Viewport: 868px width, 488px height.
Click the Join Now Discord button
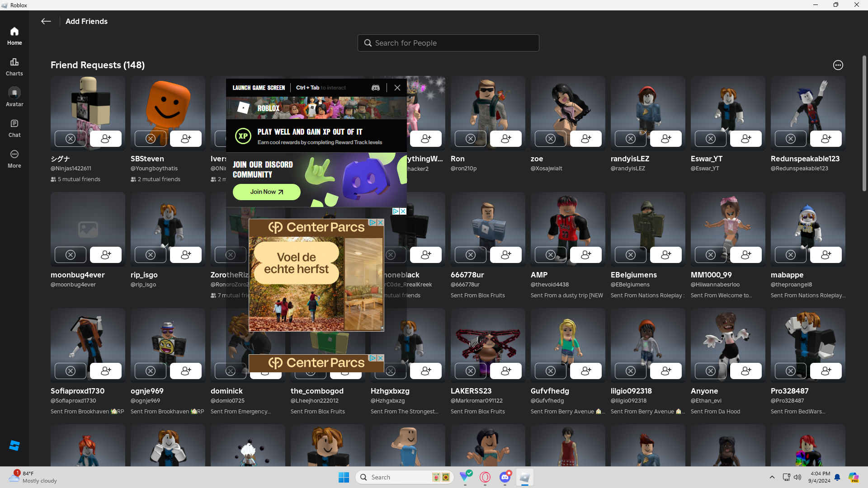(266, 192)
